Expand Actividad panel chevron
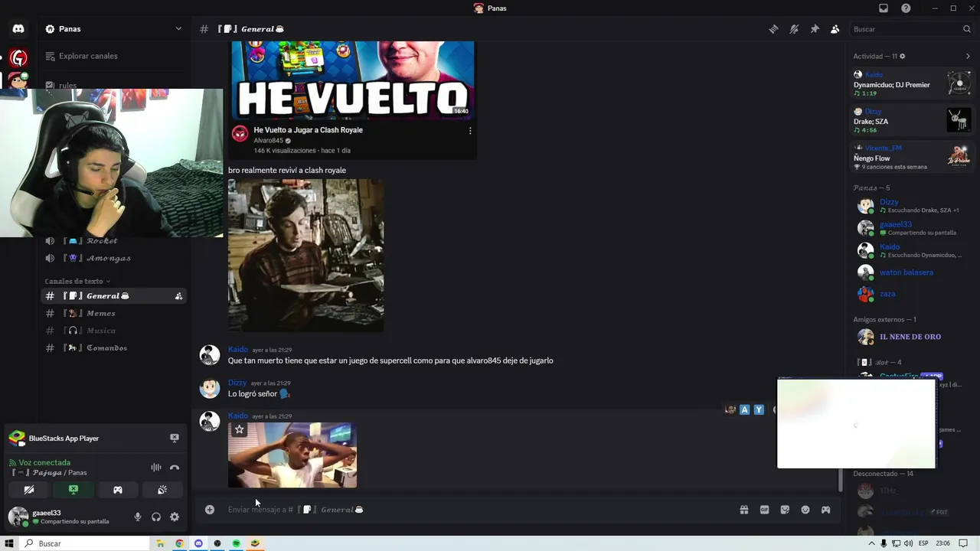Viewport: 980px width, 551px height. point(968,56)
